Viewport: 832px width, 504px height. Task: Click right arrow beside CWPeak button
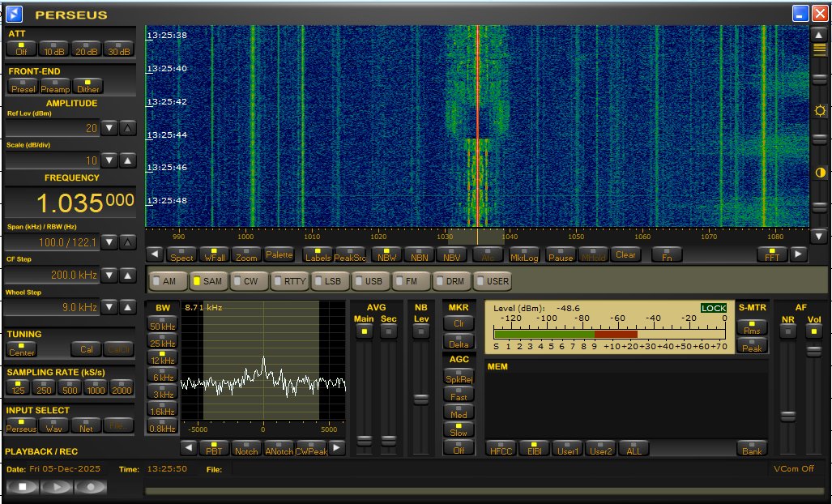point(337,448)
